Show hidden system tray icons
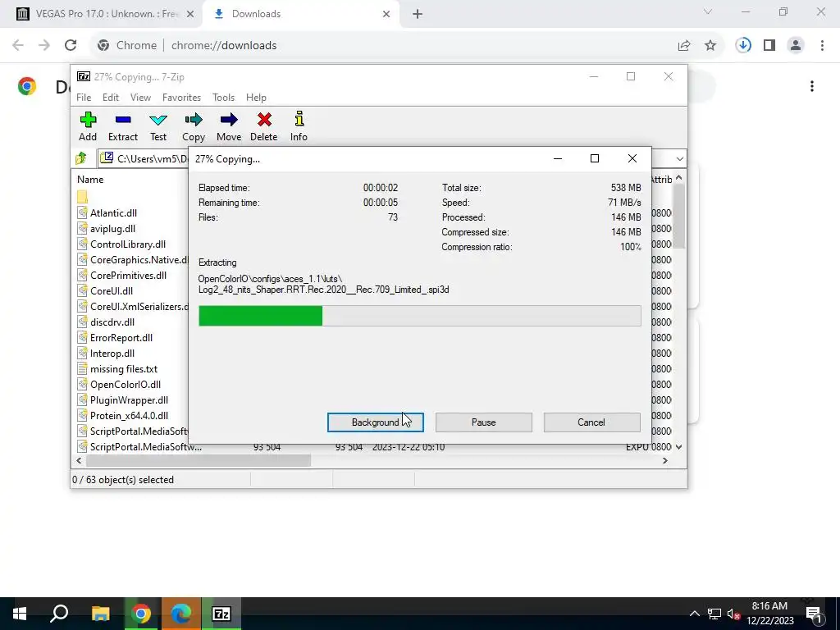Screen dimensions: 840x630 click(694, 614)
